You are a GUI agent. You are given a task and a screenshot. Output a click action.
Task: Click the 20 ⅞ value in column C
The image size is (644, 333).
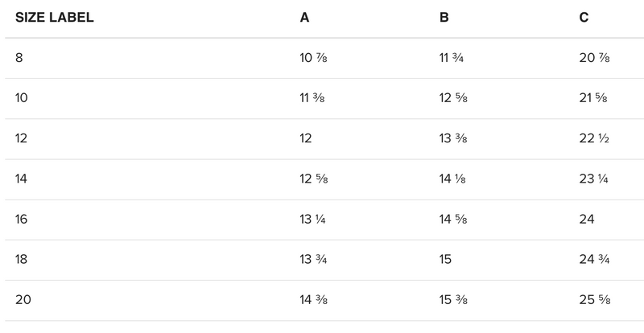coord(593,58)
